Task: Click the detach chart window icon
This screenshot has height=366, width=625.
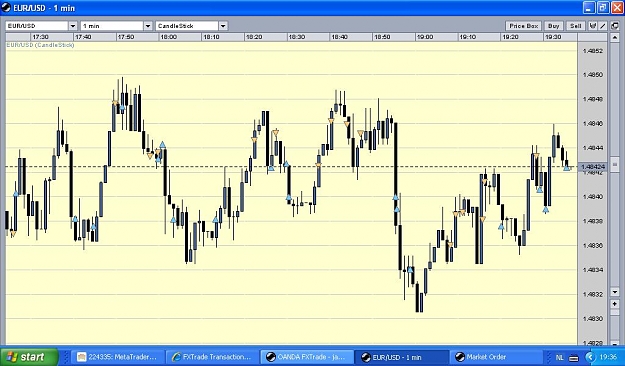Action: click(614, 26)
